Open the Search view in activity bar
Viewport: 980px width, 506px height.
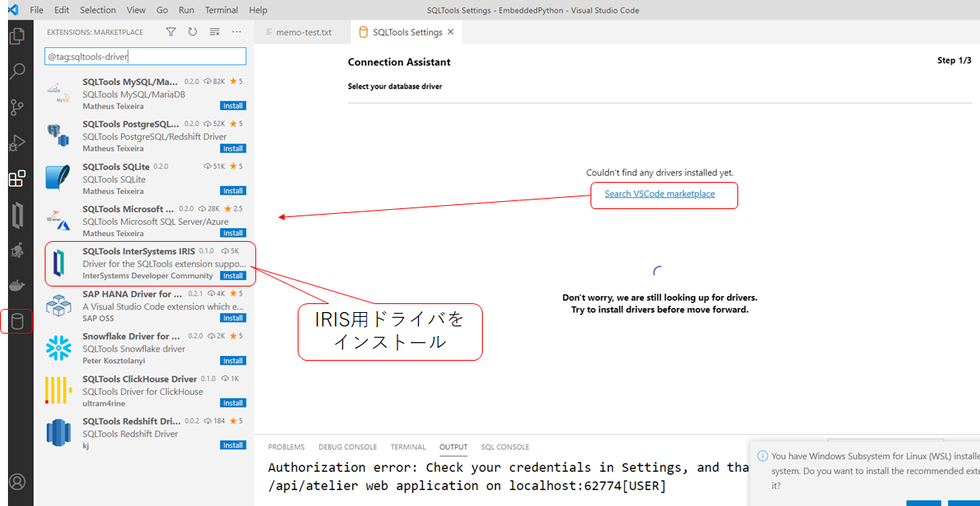pyautogui.click(x=17, y=72)
